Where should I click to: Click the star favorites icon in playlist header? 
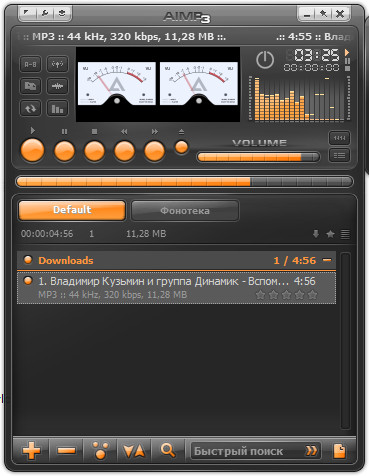pyautogui.click(x=330, y=234)
